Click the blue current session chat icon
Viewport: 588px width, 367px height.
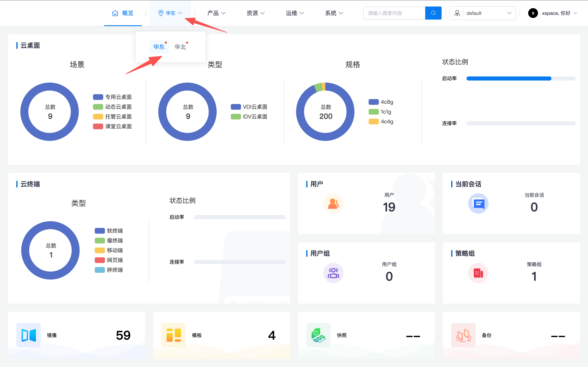[x=478, y=203]
